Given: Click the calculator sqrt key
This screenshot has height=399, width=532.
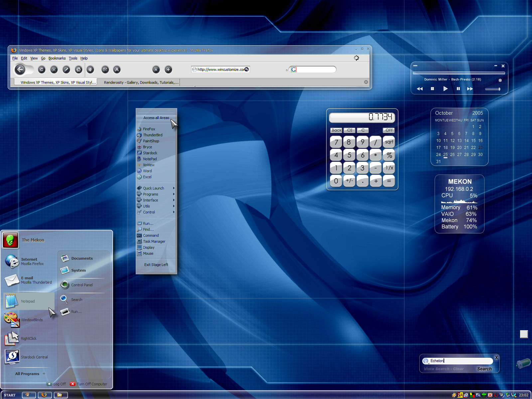Looking at the screenshot, I should click(389, 142).
